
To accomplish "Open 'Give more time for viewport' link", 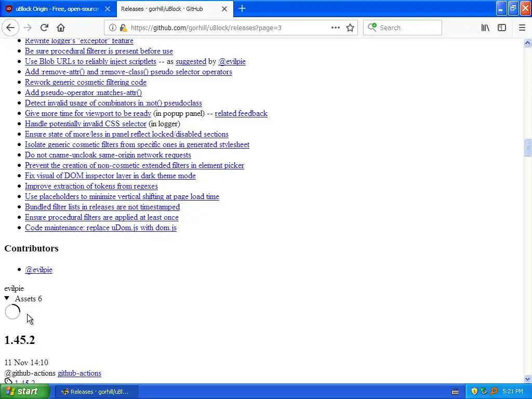I will tap(88, 113).
